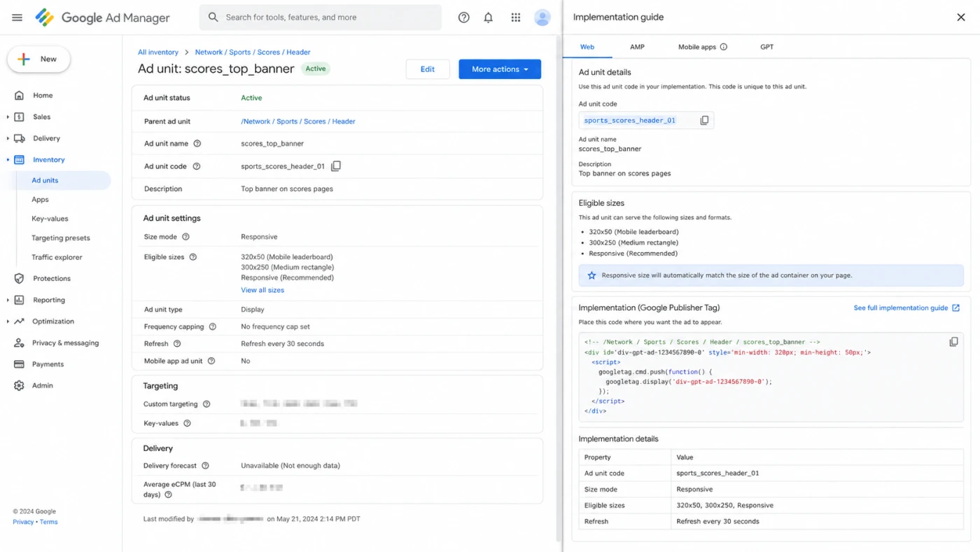
Task: Open the Parent ad unit path link
Action: (298, 121)
